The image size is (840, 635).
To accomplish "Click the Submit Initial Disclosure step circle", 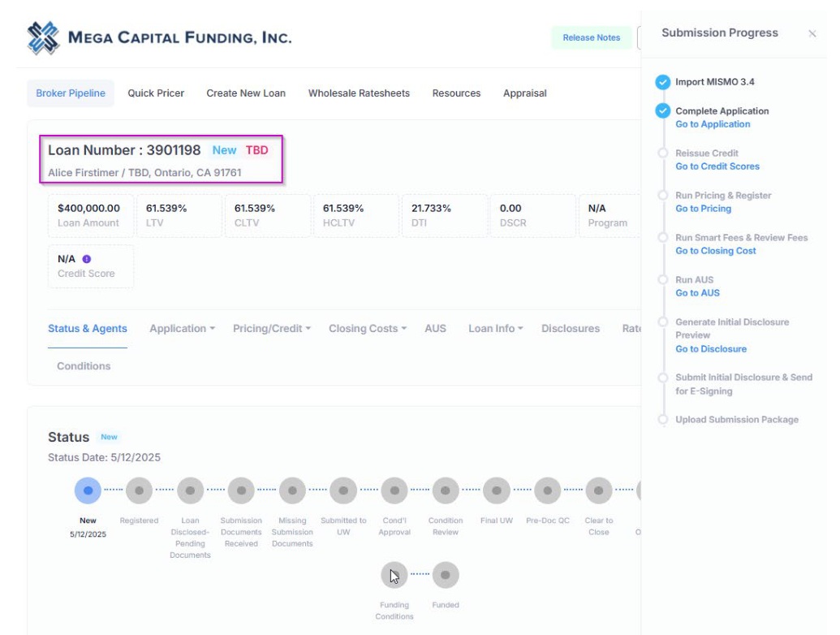I will pos(663,378).
